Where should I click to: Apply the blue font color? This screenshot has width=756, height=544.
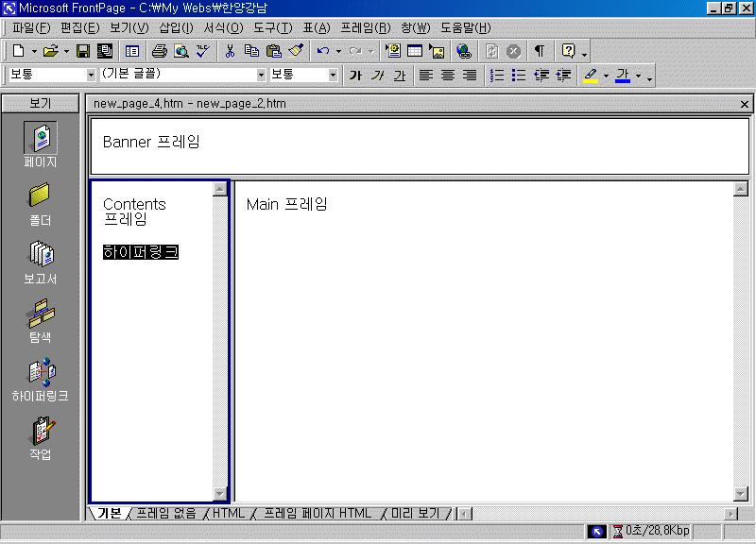click(623, 76)
